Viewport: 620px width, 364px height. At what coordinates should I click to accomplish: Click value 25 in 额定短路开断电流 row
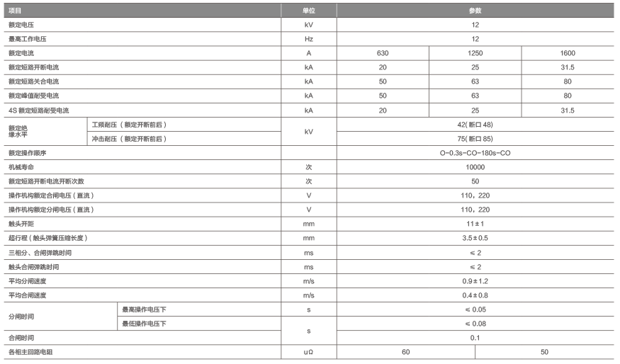click(475, 67)
